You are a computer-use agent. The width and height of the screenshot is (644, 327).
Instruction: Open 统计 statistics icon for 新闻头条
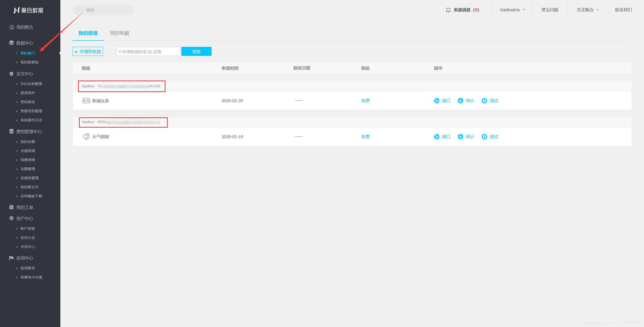coord(460,101)
